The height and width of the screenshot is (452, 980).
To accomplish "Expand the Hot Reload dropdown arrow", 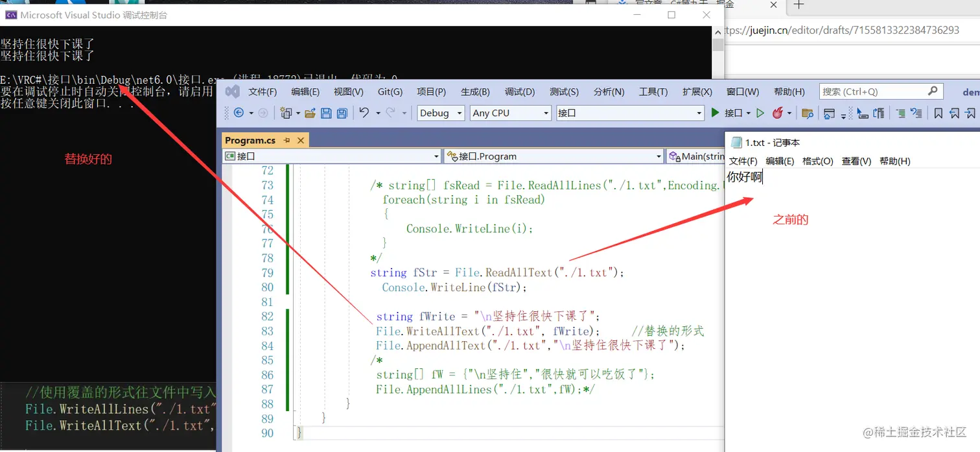I will [x=789, y=113].
